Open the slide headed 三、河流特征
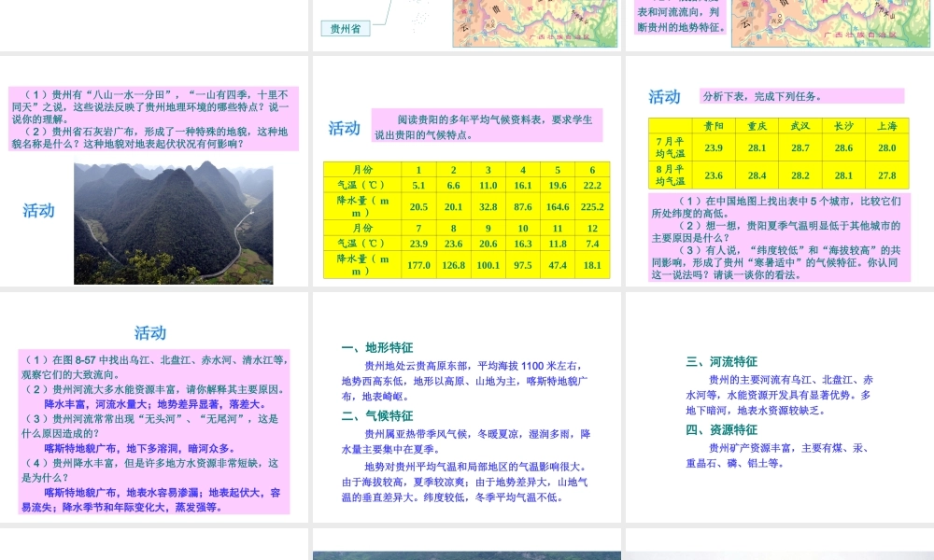The width and height of the screenshot is (934, 560). tap(780, 408)
